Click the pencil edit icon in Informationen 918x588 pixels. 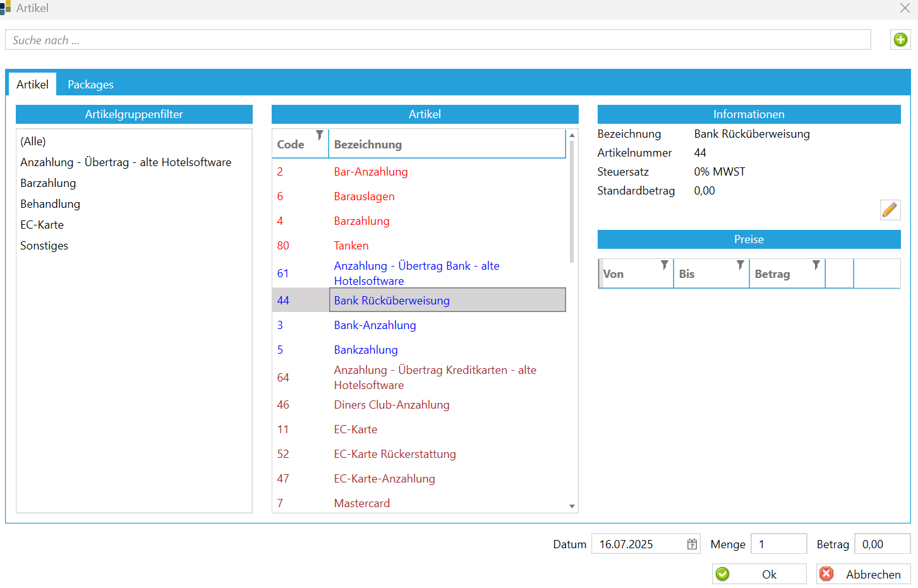coord(890,210)
